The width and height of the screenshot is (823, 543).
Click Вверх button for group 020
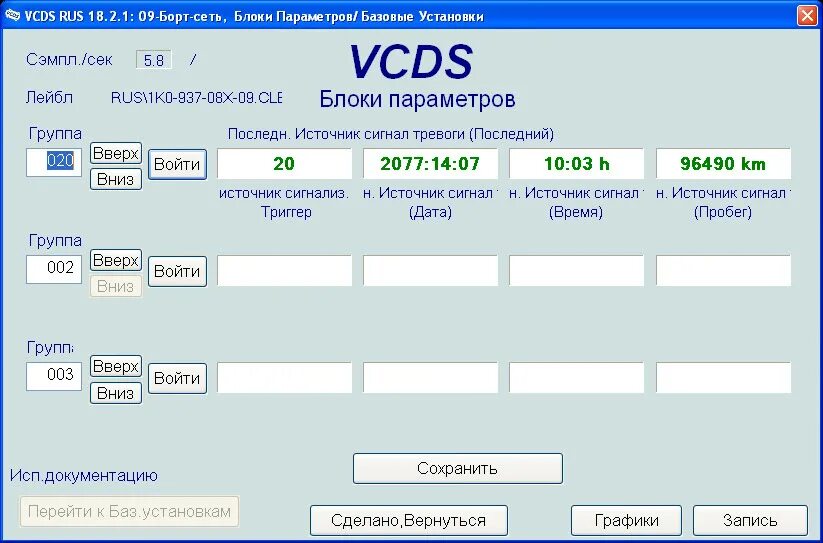tap(116, 153)
